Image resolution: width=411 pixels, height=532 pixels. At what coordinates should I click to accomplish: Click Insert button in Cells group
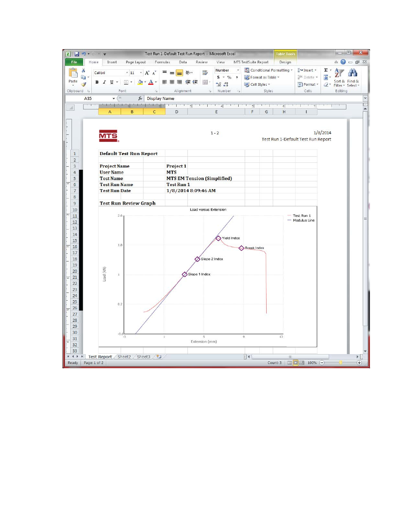(x=307, y=70)
